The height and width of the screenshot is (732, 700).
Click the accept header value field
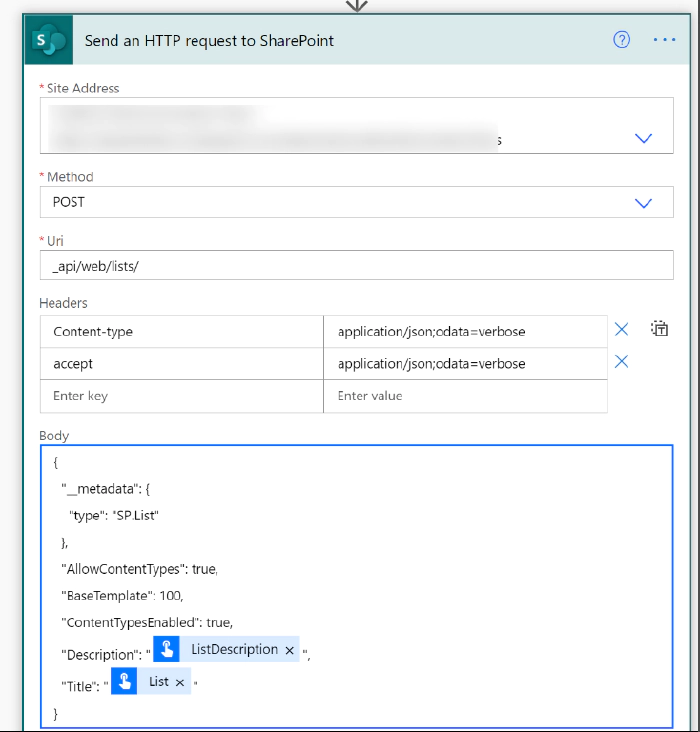[x=464, y=364]
